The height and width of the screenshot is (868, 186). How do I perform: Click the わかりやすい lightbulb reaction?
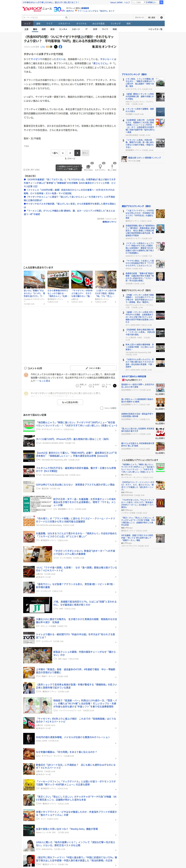point(100,167)
